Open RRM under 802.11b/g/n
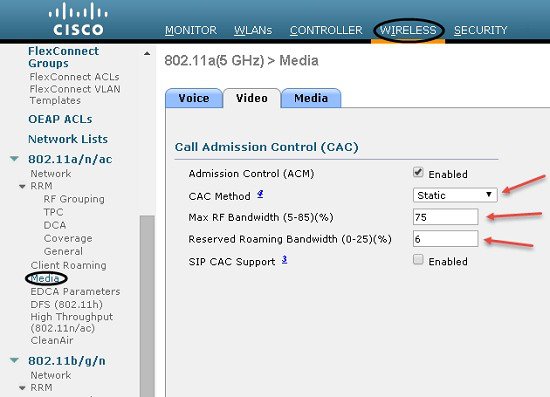 point(41,388)
